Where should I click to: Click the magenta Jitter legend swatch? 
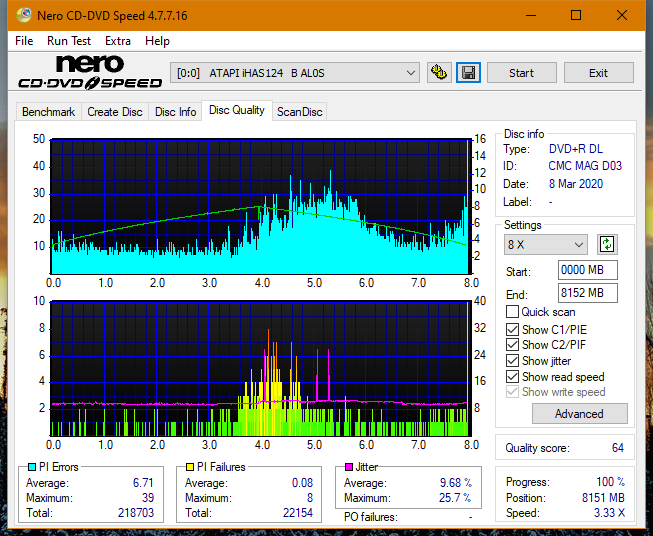pyautogui.click(x=349, y=467)
